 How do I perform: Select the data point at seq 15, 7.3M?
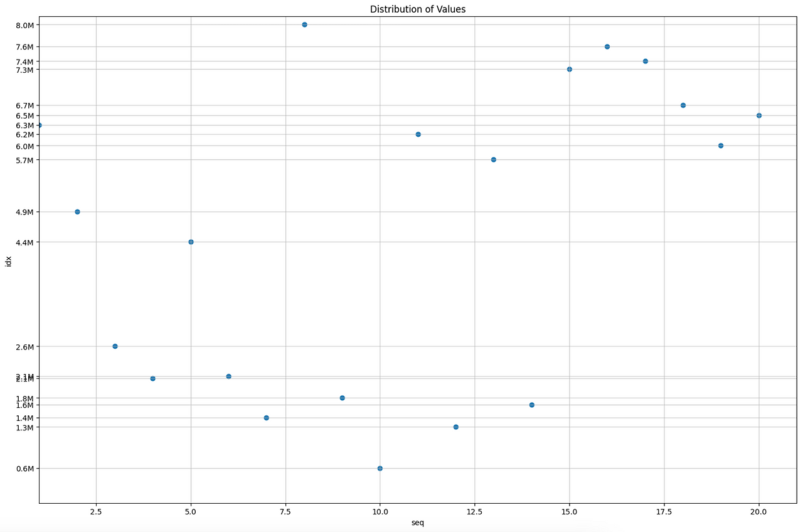pos(570,69)
